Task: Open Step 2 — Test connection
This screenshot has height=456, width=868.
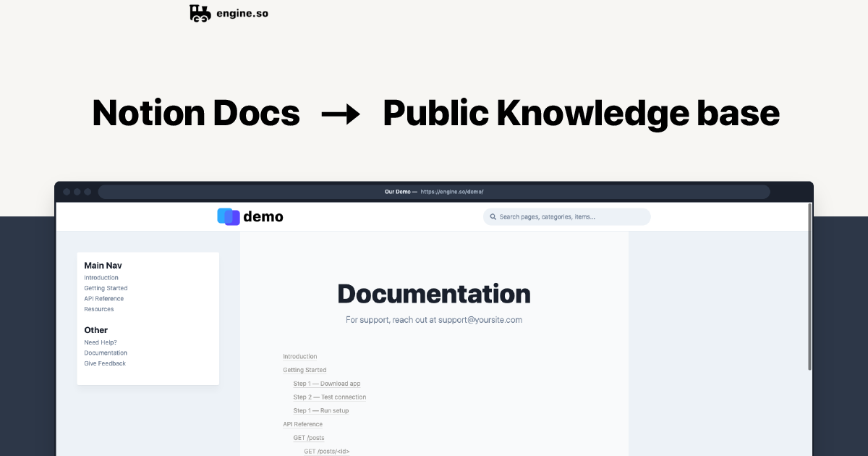Action: click(329, 397)
